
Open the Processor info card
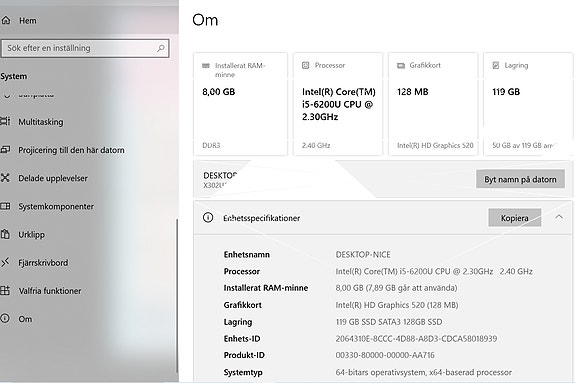[x=338, y=104]
